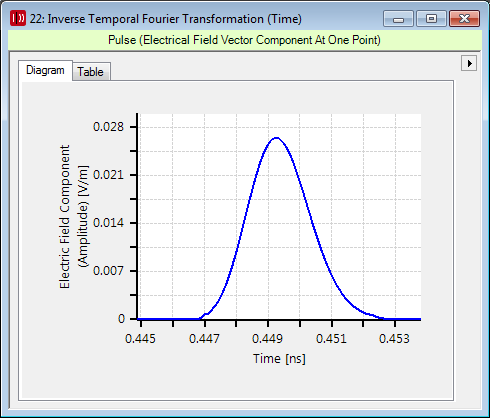The width and height of the screenshot is (490, 418).
Task: Click the peak of the blue pulse curve
Action: tap(276, 138)
